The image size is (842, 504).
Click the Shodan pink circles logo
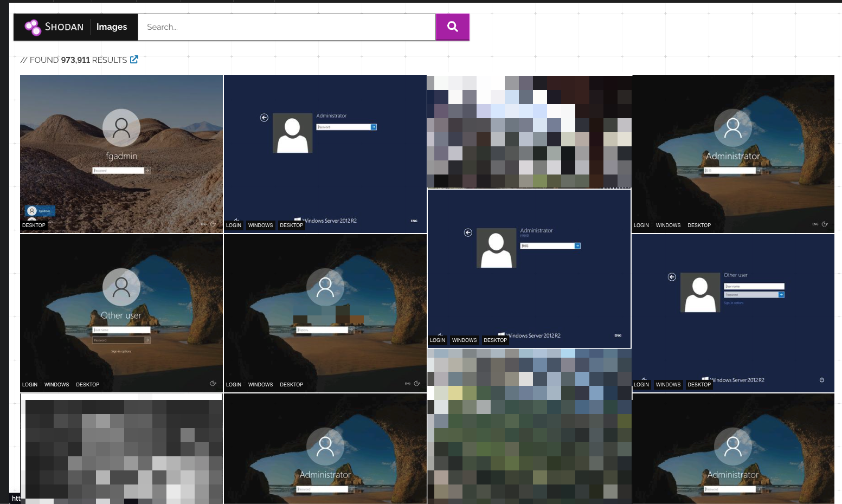point(33,27)
